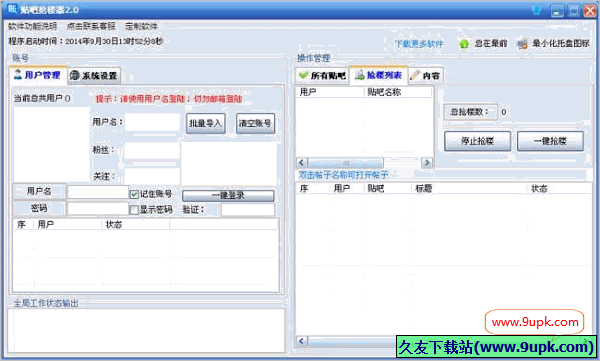Switch to the 用户管理 tab
Screen dimensions: 600x361
pyautogui.click(x=38, y=75)
